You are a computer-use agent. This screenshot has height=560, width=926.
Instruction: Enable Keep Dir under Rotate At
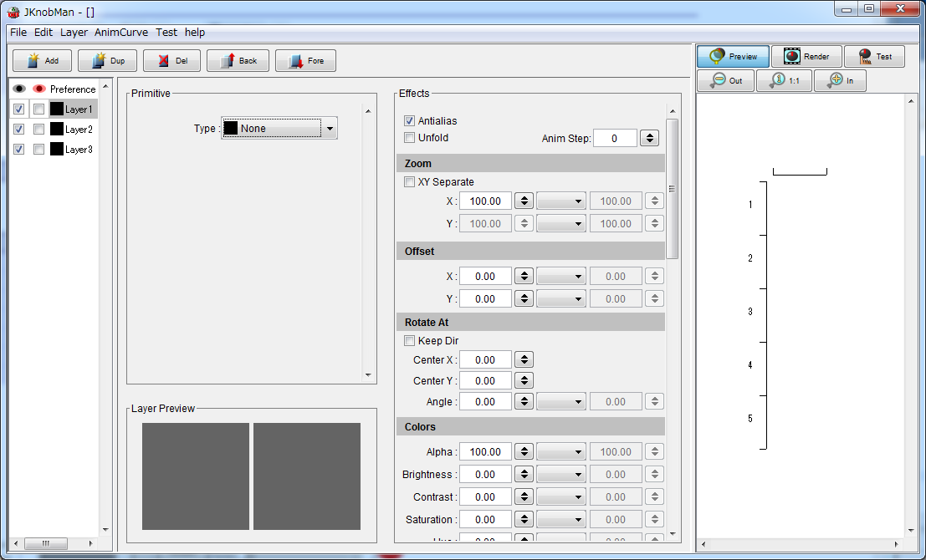pos(409,340)
